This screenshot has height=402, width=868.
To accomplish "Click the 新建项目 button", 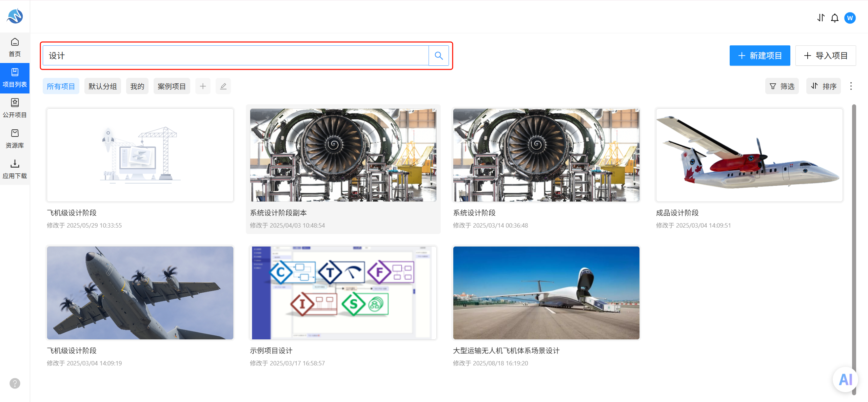I will pos(760,56).
